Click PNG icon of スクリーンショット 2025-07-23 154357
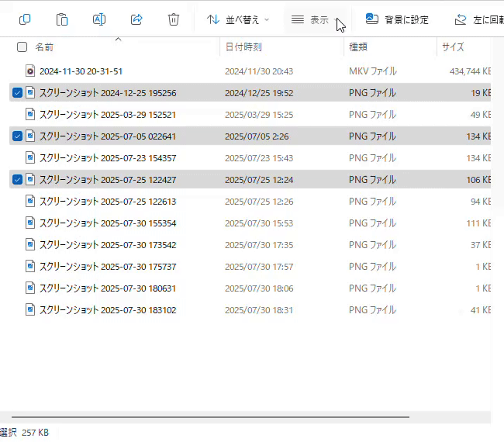This screenshot has width=504, height=442. point(30,158)
